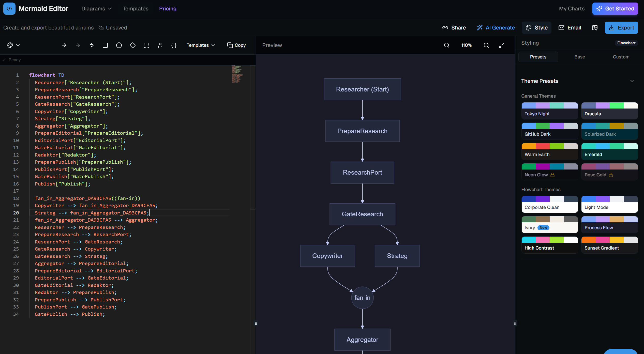Select the Tokyo Night theme
This screenshot has width=644, height=354.
point(550,111)
